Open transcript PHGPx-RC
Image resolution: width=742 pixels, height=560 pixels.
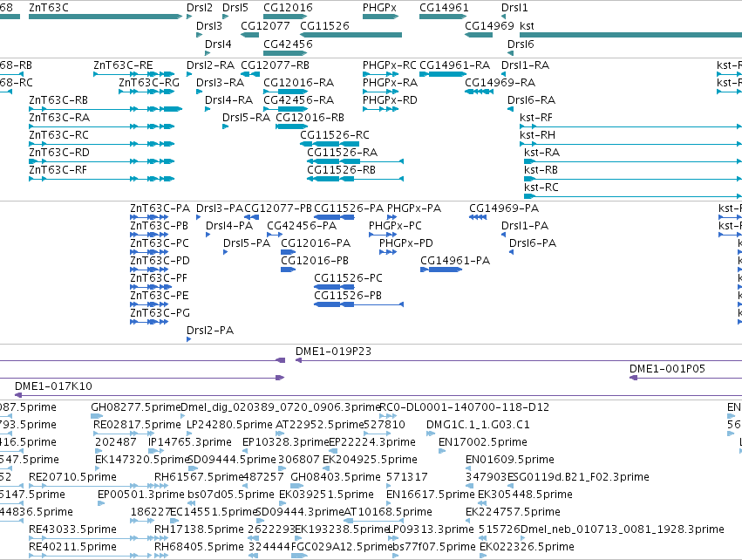[390, 65]
